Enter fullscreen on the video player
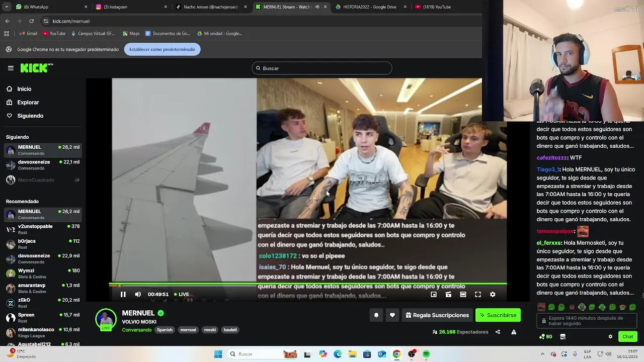This screenshot has width=644, height=362. click(x=478, y=295)
